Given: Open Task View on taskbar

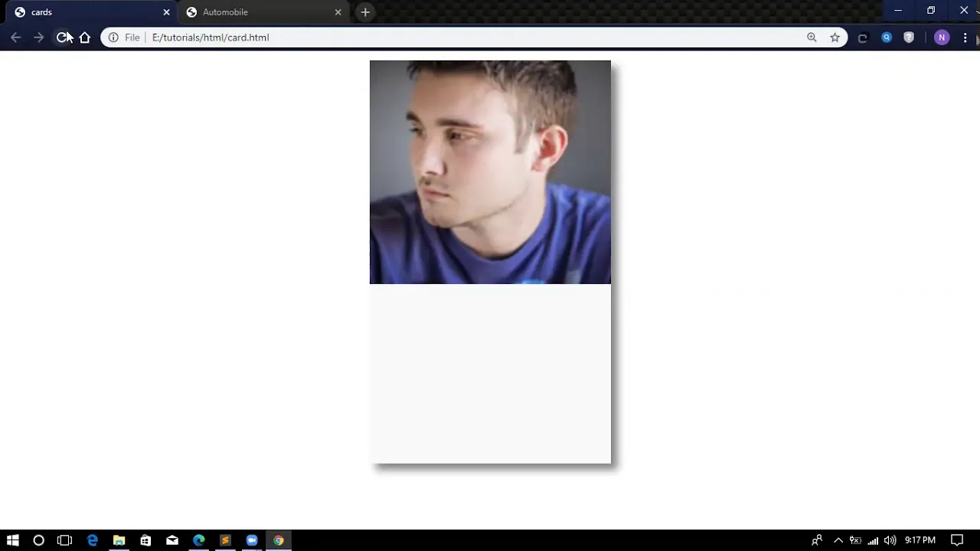Looking at the screenshot, I should coord(64,540).
